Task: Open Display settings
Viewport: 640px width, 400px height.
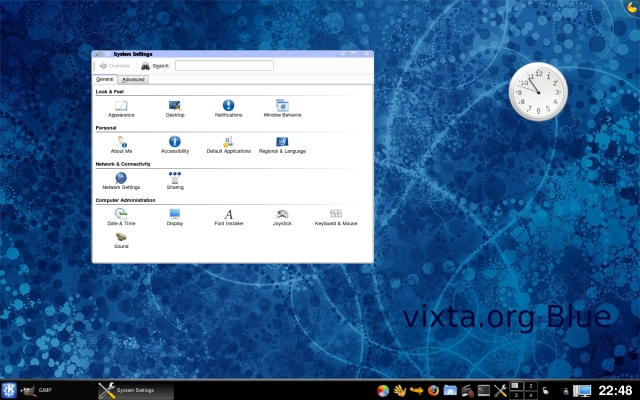Action: point(175,217)
